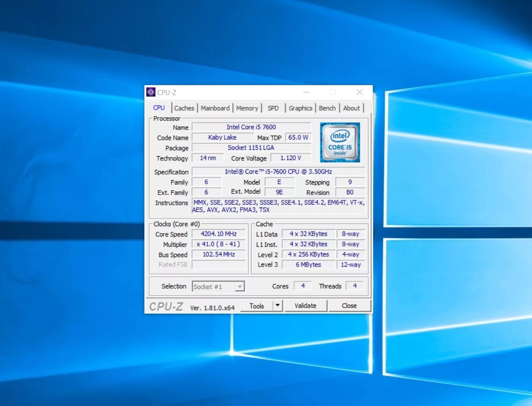The width and height of the screenshot is (532, 406).
Task: Minimize the CPU-Z window
Action: [x=306, y=92]
